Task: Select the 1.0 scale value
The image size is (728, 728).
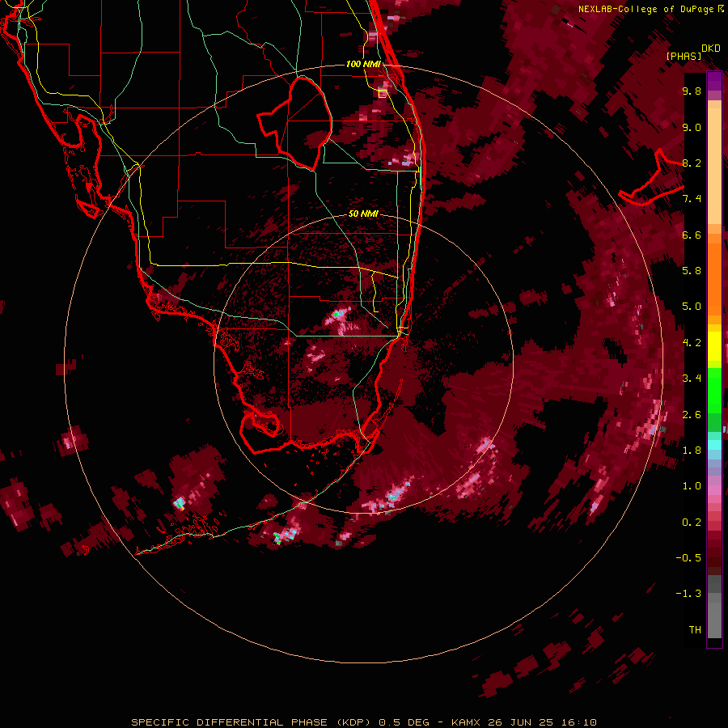Action: (692, 486)
